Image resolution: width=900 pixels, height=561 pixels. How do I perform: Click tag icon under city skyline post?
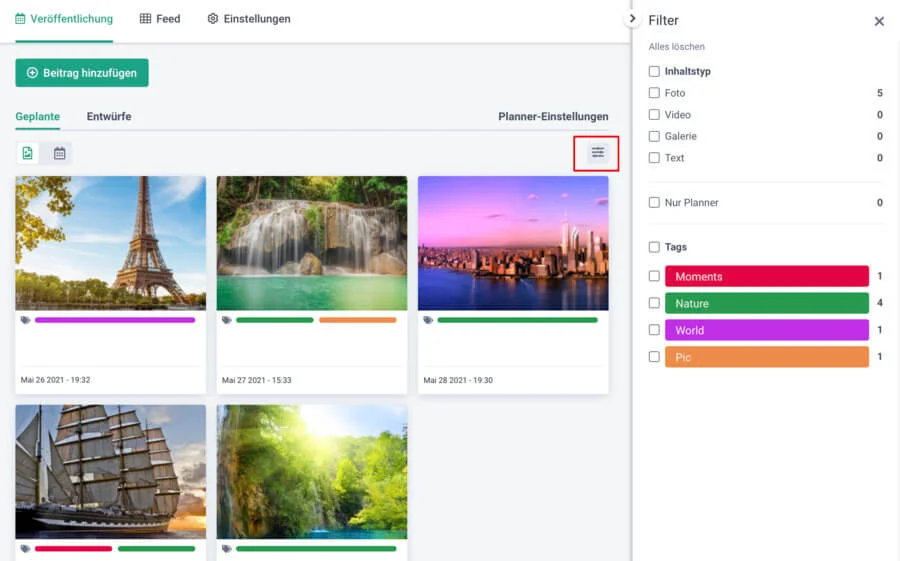(x=428, y=320)
